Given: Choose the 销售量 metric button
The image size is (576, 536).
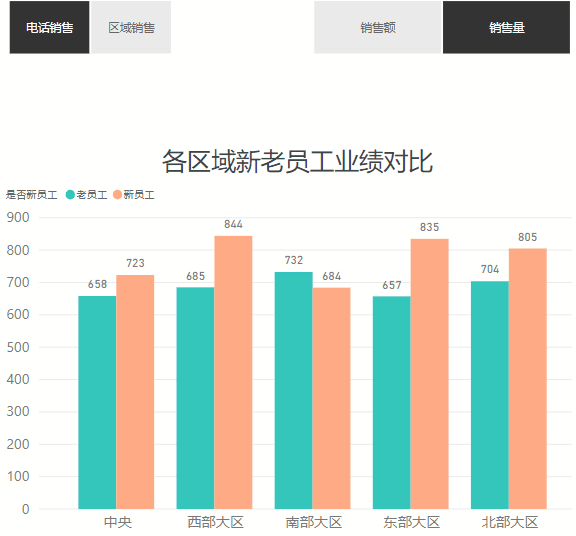Looking at the screenshot, I should [506, 27].
